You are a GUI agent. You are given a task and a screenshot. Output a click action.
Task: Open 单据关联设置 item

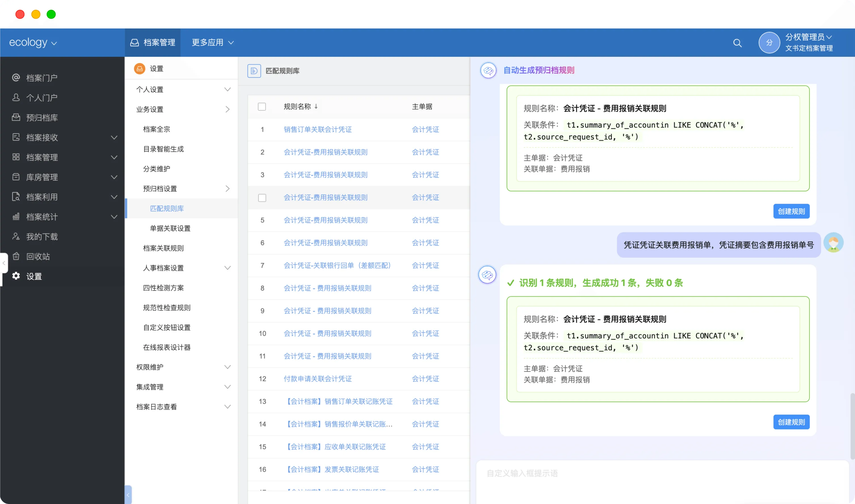(170, 228)
